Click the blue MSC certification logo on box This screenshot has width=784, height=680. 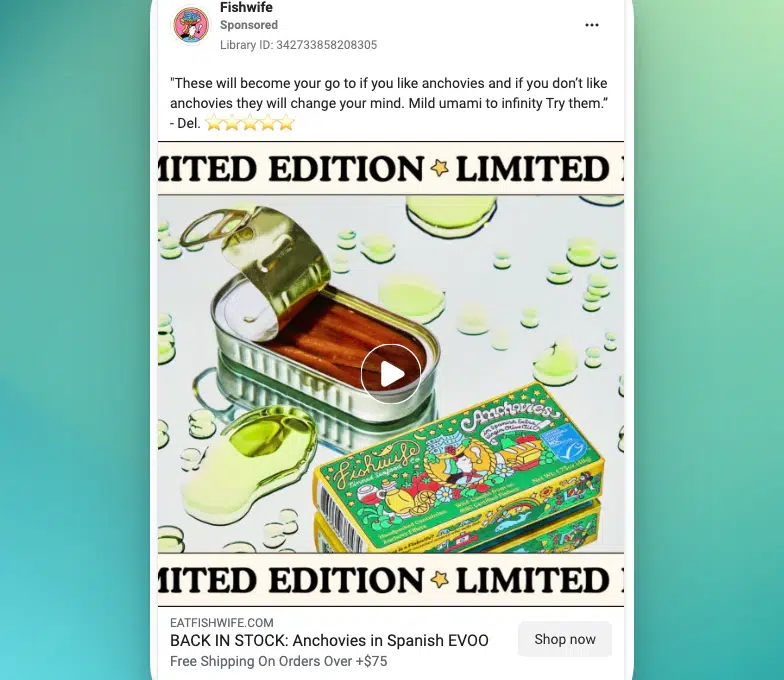click(558, 442)
